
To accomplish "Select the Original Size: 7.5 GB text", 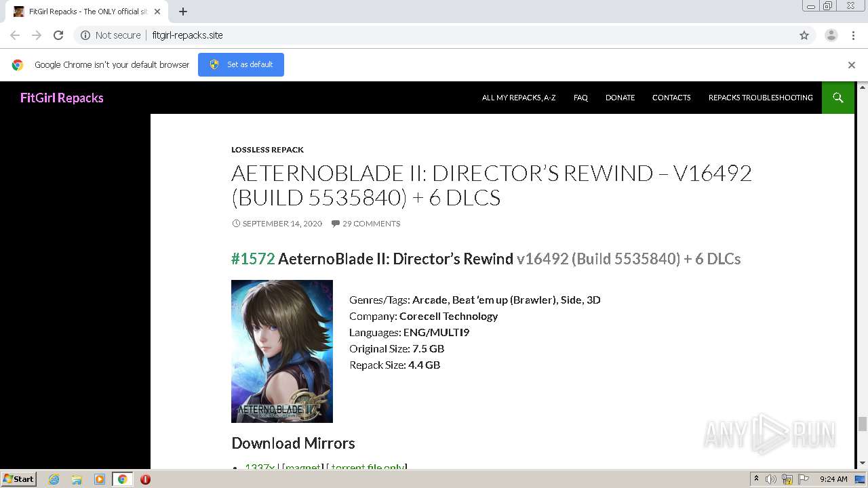I will [x=397, y=348].
